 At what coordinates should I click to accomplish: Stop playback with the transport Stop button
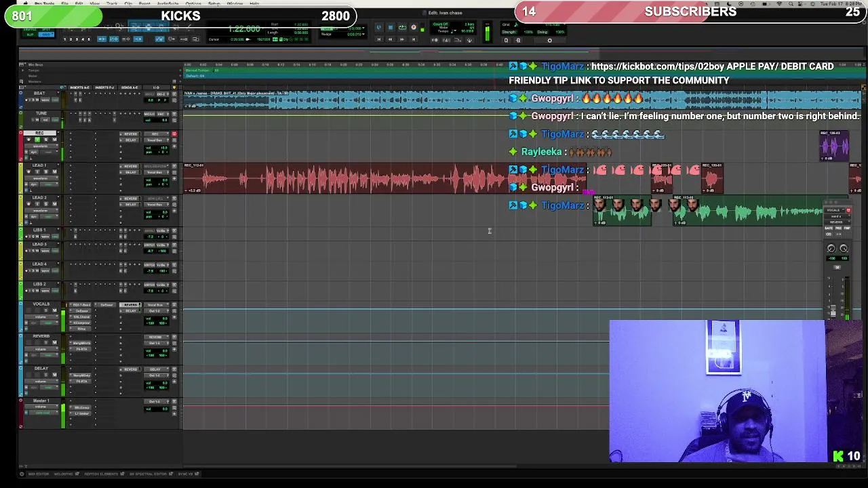coord(391,27)
